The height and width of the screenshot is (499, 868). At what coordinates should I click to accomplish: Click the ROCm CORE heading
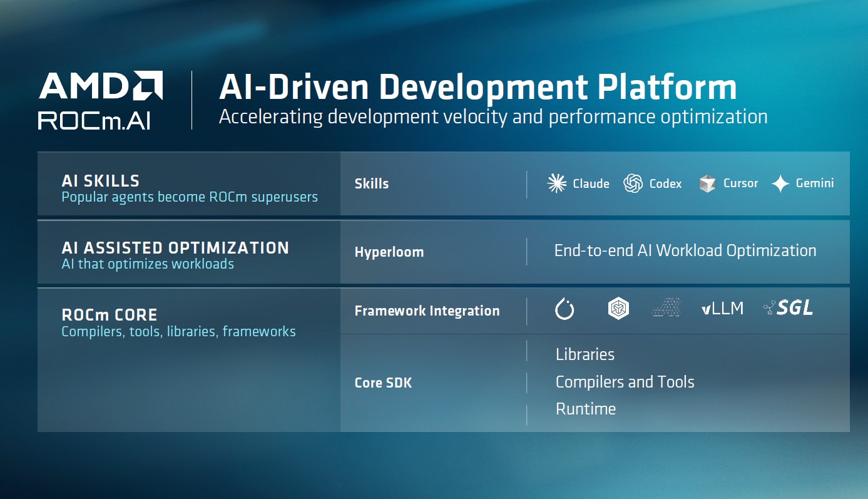pos(110,315)
